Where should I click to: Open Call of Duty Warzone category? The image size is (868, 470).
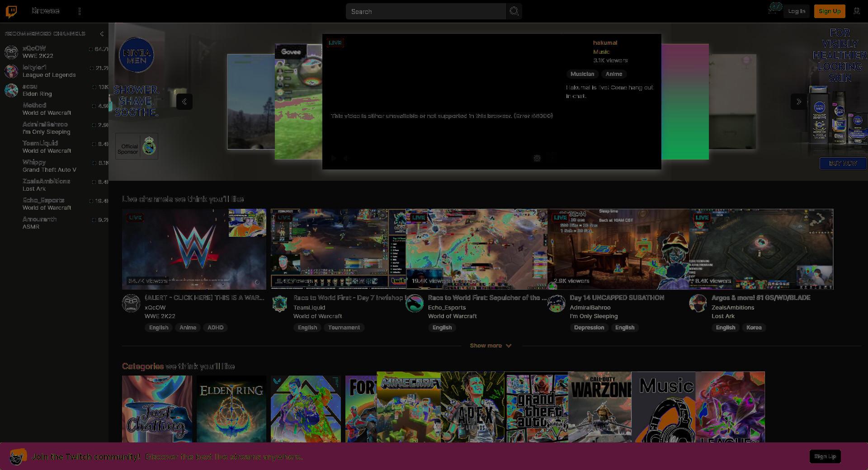pos(600,407)
